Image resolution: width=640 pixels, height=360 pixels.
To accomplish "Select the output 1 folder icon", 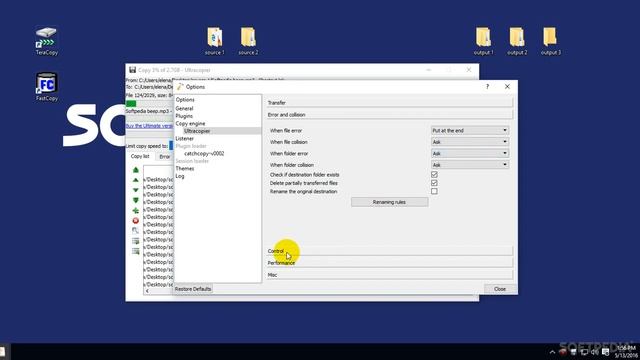I will [x=483, y=41].
